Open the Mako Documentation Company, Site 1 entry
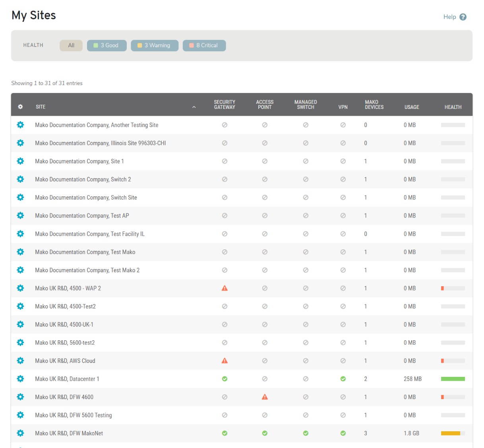The image size is (484, 448). [79, 161]
